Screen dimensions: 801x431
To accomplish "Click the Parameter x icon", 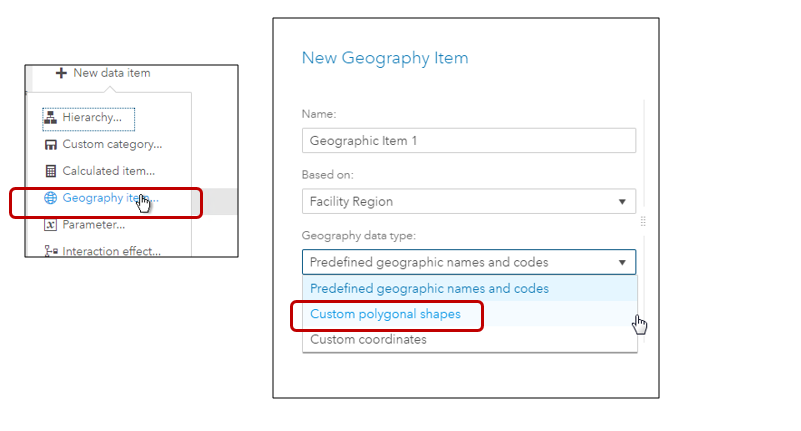I will [x=50, y=225].
